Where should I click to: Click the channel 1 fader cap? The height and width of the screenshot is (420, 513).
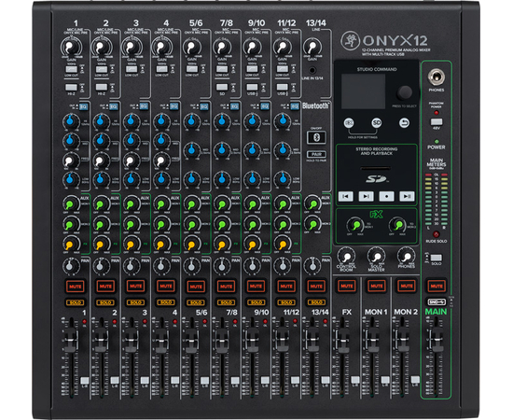[71, 341]
